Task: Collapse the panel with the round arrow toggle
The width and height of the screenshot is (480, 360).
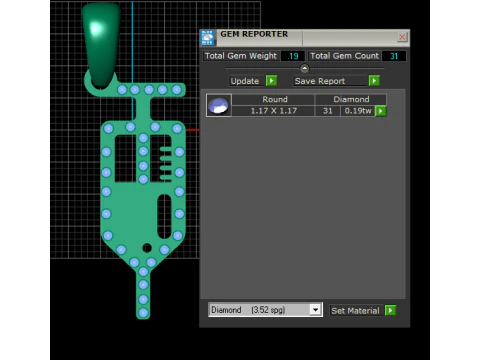Action: pyautogui.click(x=304, y=68)
